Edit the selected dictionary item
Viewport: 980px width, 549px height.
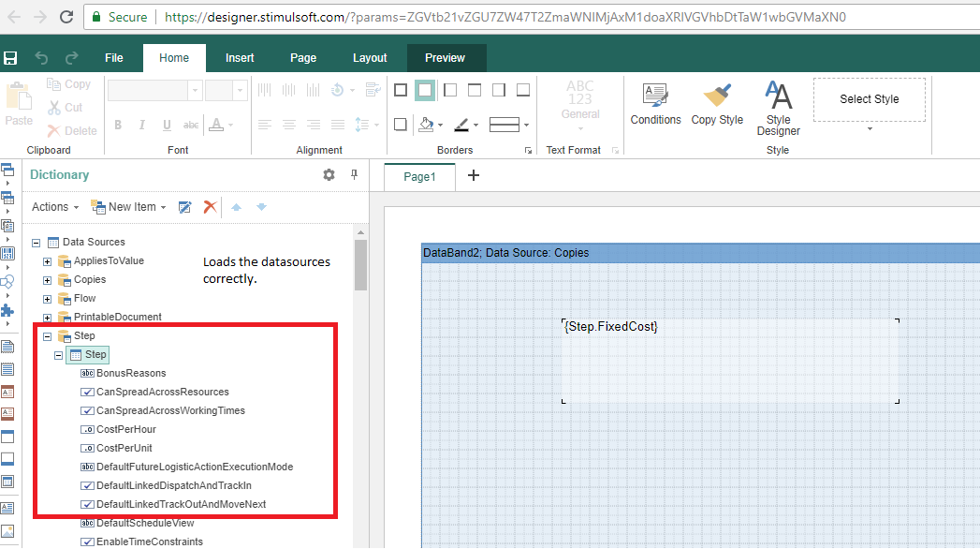185,207
